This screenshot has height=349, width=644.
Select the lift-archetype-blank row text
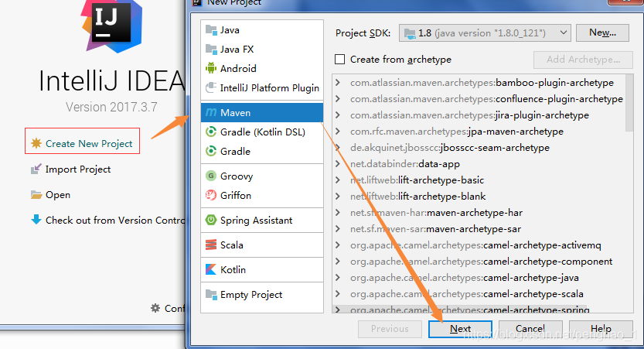click(417, 197)
